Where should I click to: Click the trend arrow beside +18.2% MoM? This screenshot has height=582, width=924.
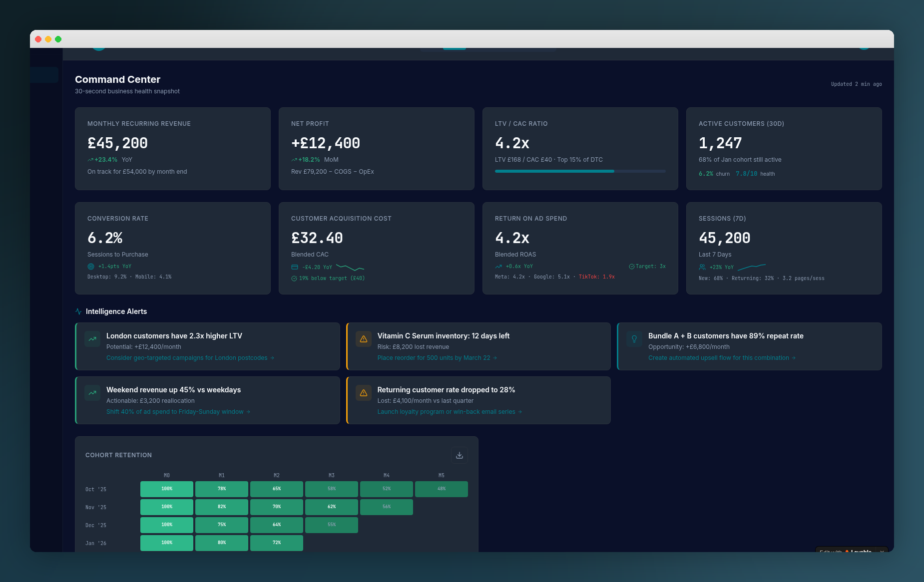coord(294,160)
